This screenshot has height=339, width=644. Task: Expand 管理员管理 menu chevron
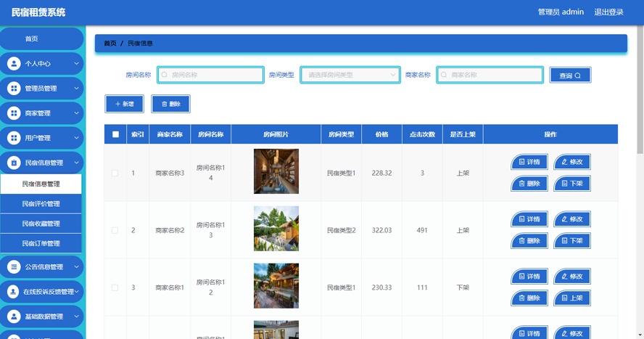point(76,89)
